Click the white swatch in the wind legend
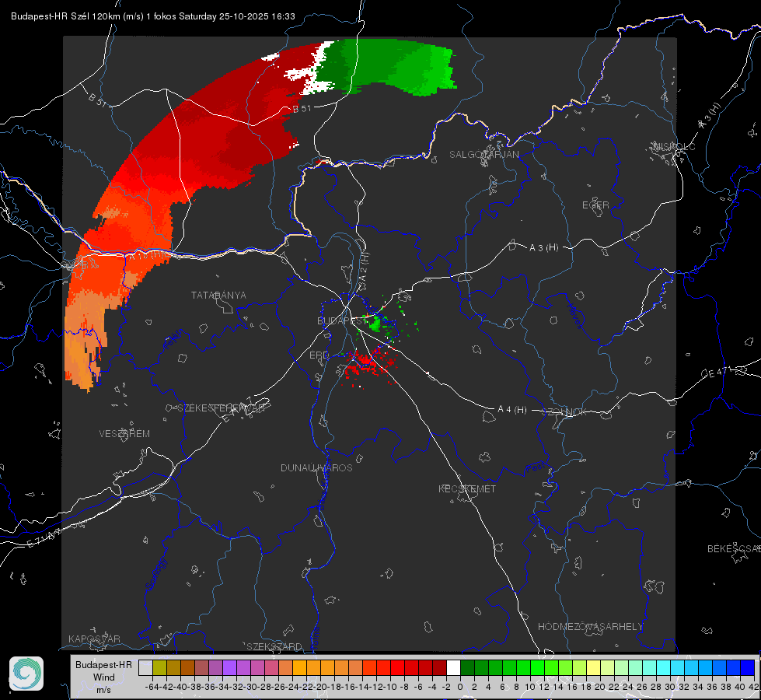 pos(453,667)
